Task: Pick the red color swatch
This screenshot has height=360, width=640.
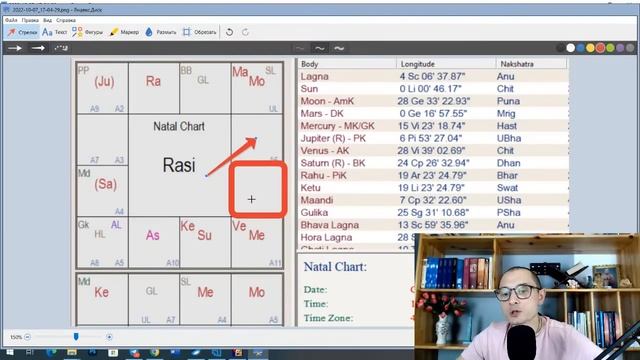Action: point(600,48)
